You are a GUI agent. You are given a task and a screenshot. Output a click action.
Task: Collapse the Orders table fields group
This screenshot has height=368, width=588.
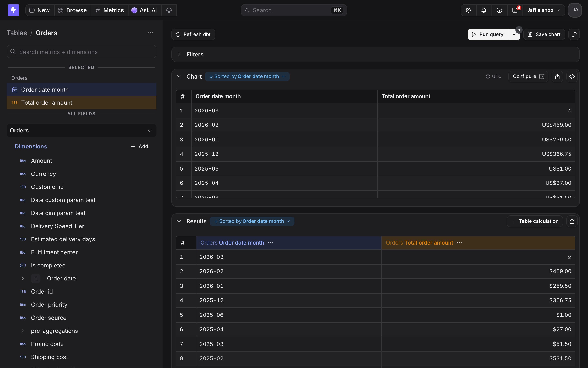(x=81, y=130)
